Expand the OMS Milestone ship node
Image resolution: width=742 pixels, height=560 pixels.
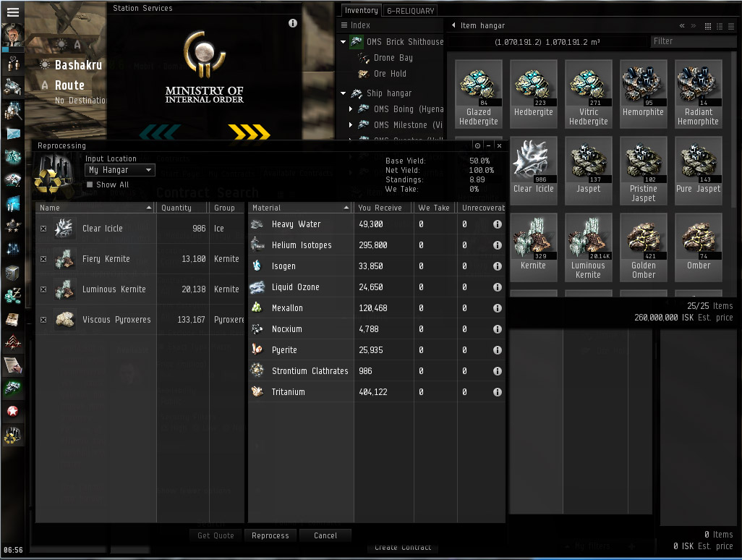[x=351, y=125]
